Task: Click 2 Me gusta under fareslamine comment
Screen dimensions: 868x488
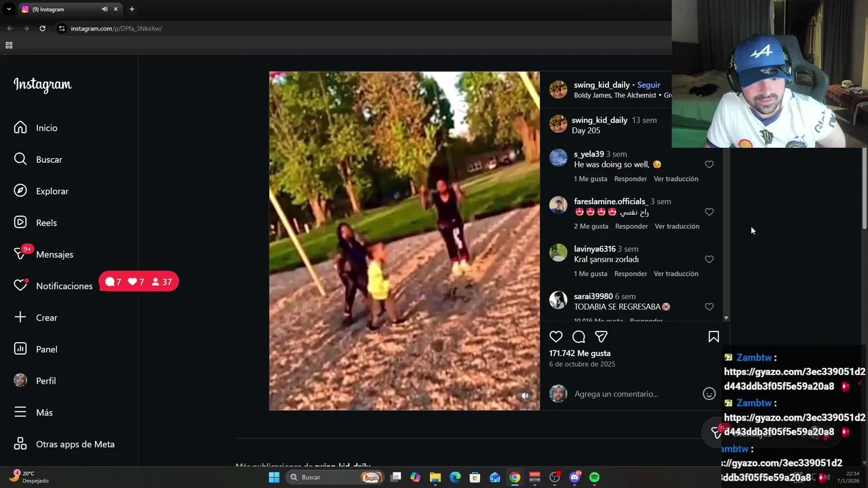Action: tap(591, 226)
